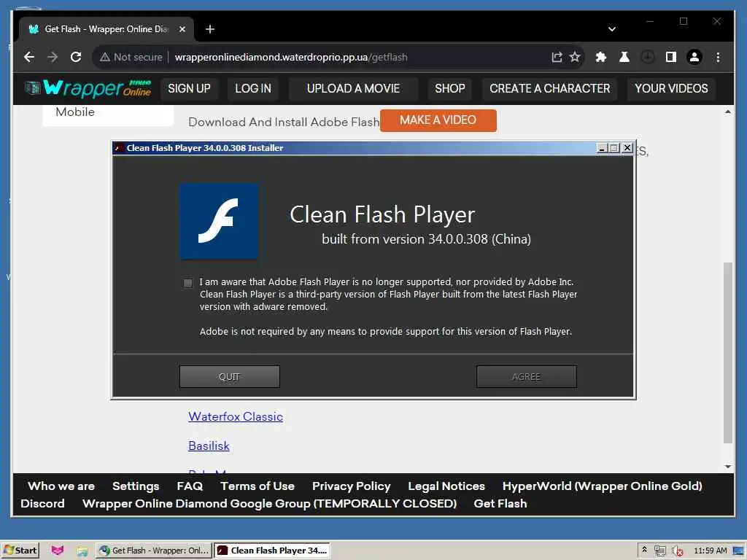
Task: Open the Privacy Policy footer link
Action: click(x=351, y=486)
